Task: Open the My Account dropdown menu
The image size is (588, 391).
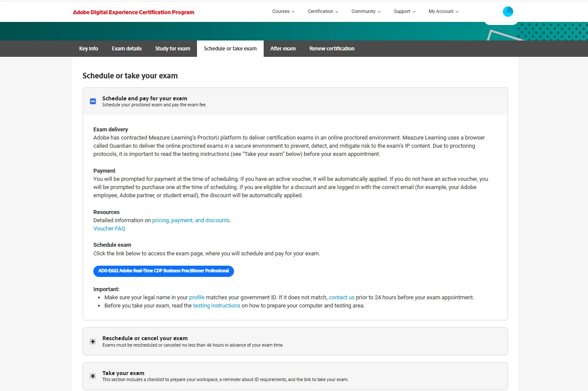Action: 443,12
